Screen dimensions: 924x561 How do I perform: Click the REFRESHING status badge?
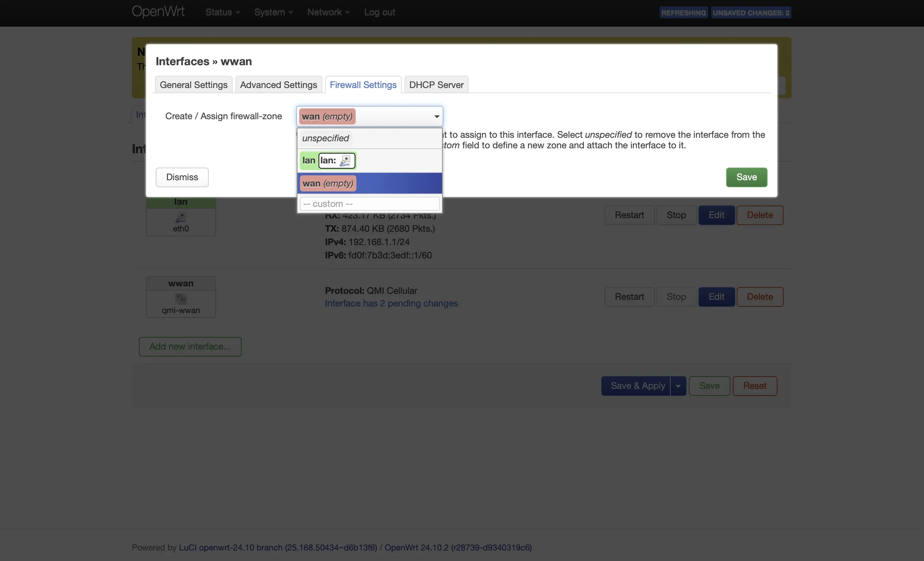coord(683,13)
